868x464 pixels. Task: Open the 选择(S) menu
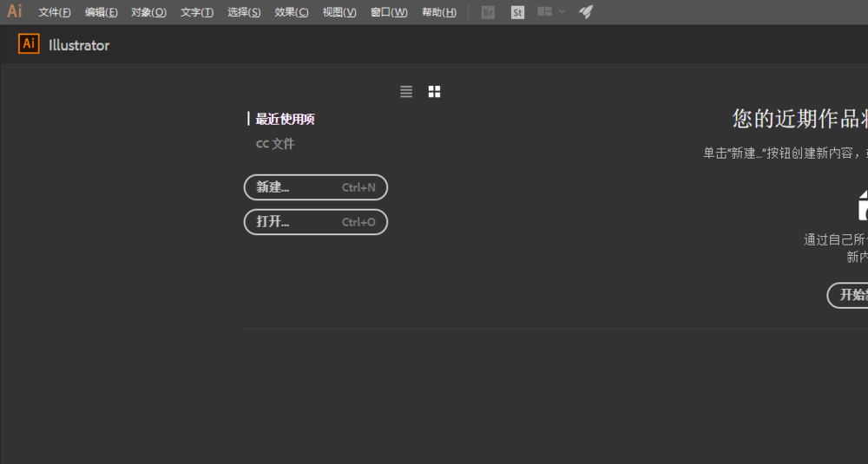tap(244, 12)
